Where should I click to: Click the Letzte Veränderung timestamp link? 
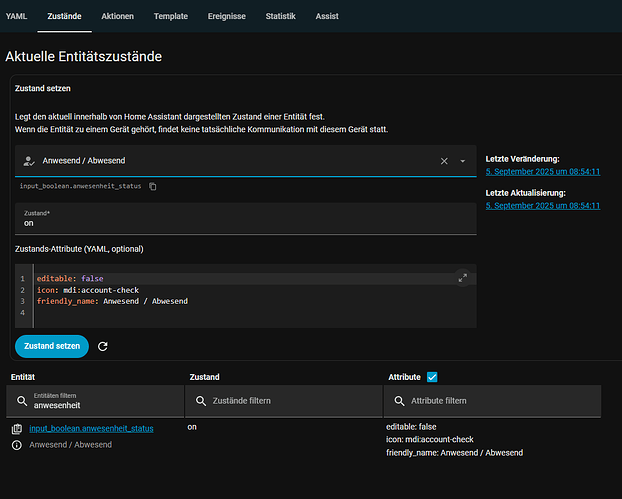(x=542, y=171)
